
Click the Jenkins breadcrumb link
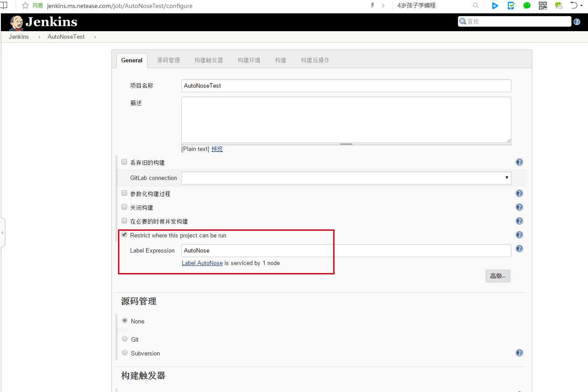(x=19, y=37)
